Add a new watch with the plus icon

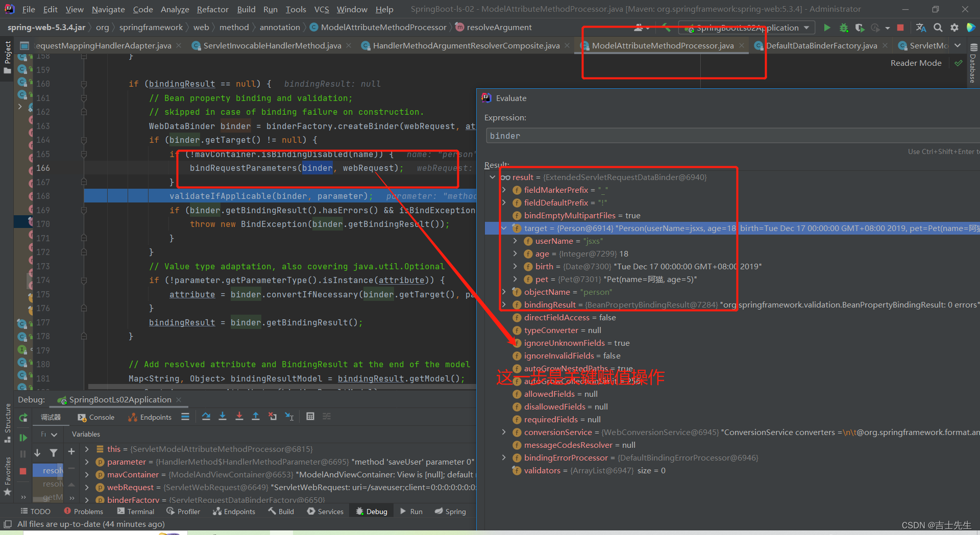[71, 451]
